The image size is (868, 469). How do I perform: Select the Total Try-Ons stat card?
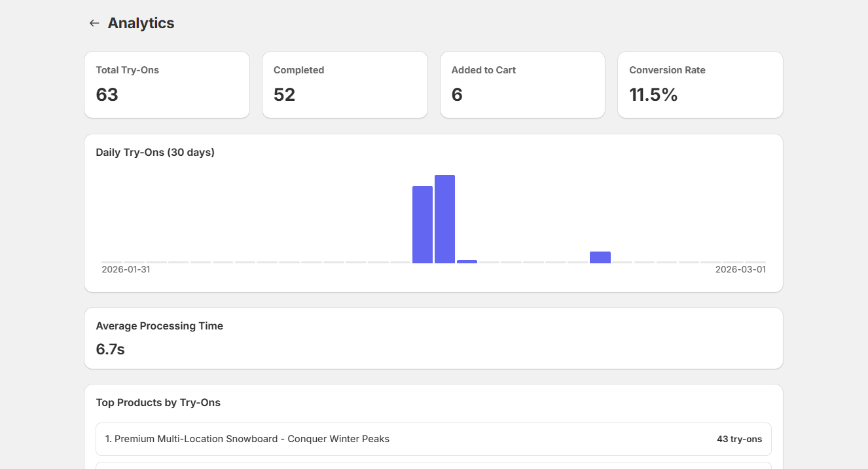point(167,84)
